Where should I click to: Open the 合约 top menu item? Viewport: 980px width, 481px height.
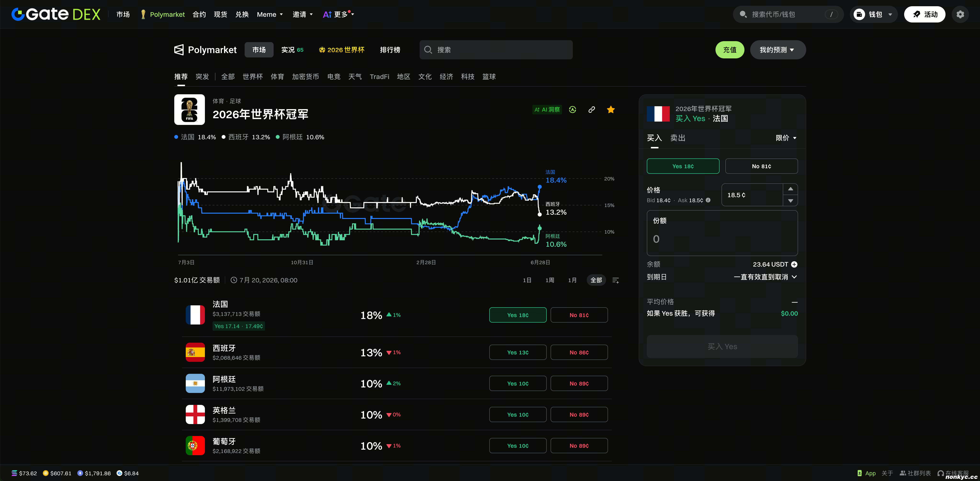tap(199, 14)
